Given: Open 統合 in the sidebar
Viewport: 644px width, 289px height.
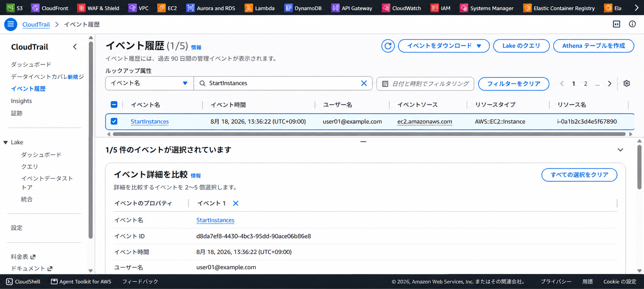Looking at the screenshot, I should [27, 199].
